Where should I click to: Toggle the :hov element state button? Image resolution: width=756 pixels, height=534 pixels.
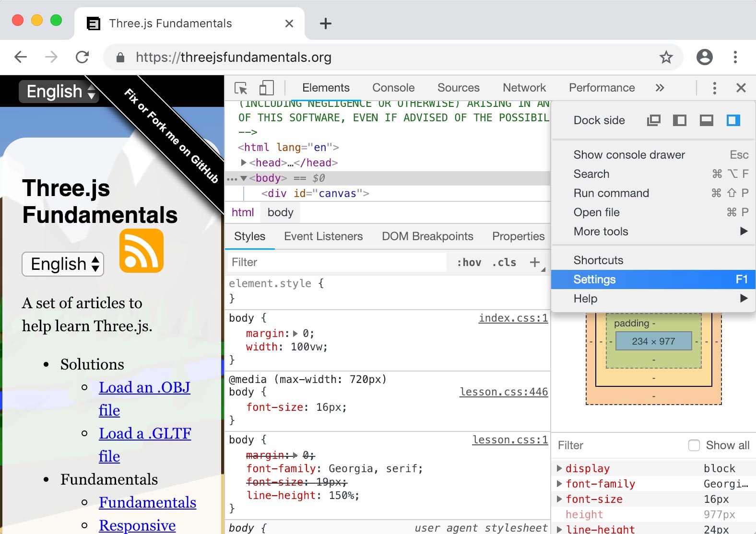469,262
